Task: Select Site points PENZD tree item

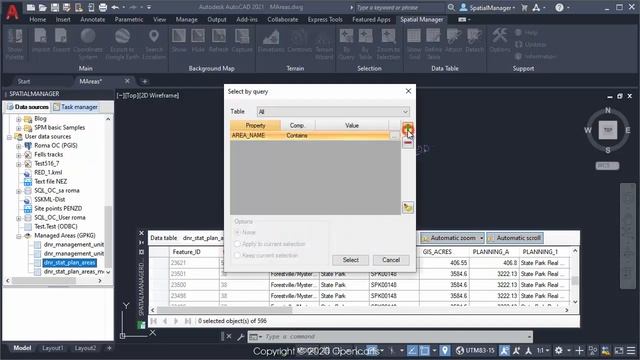Action: 58,209
